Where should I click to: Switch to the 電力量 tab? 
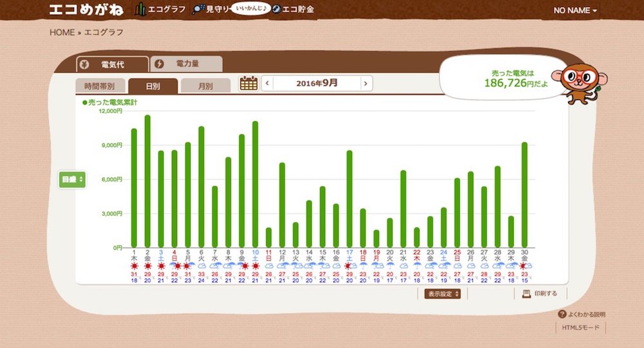[187, 64]
